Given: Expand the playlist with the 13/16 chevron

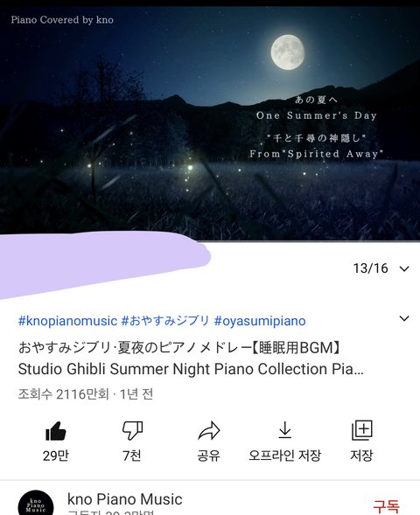Looking at the screenshot, I should click(x=404, y=269).
